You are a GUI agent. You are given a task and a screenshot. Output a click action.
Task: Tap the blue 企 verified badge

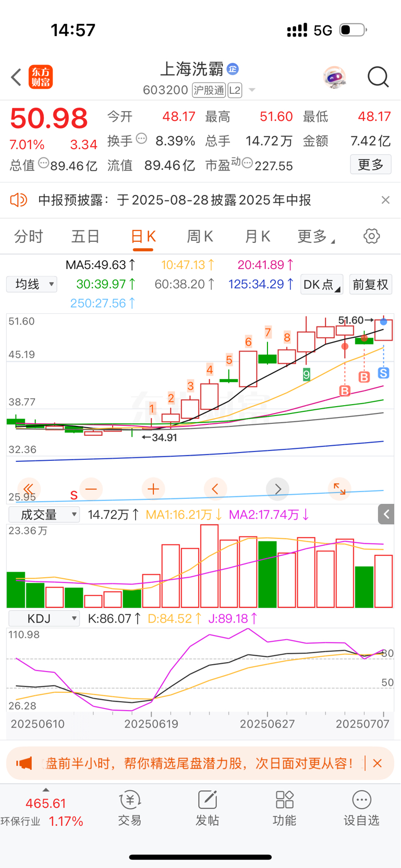(x=233, y=69)
